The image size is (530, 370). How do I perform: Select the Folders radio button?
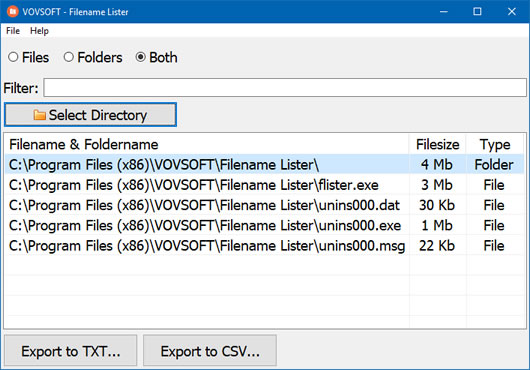[x=93, y=57]
